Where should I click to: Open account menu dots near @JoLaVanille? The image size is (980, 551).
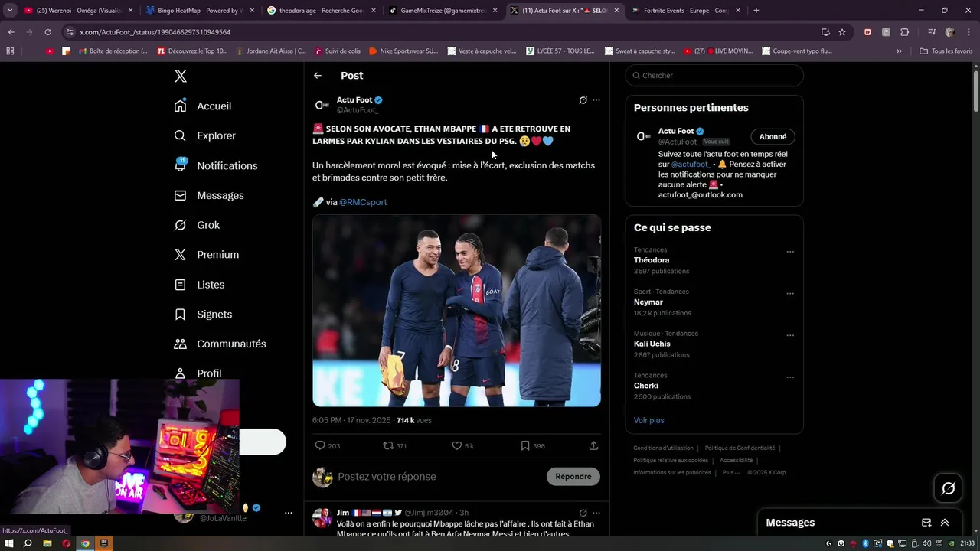point(289,513)
